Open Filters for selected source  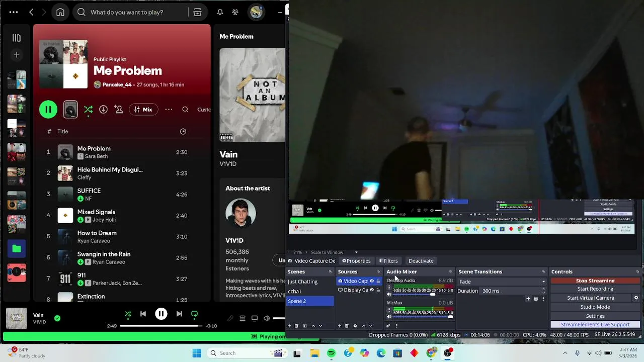pos(388,261)
